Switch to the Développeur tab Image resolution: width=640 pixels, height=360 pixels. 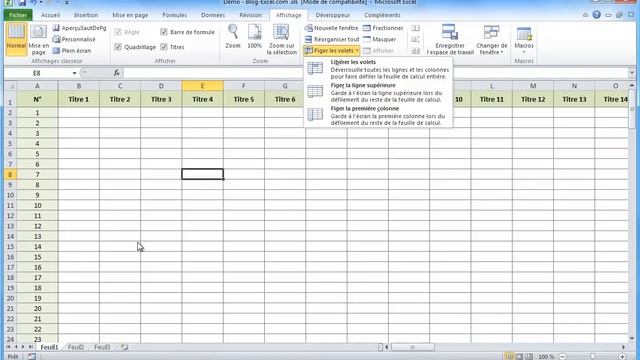(332, 15)
